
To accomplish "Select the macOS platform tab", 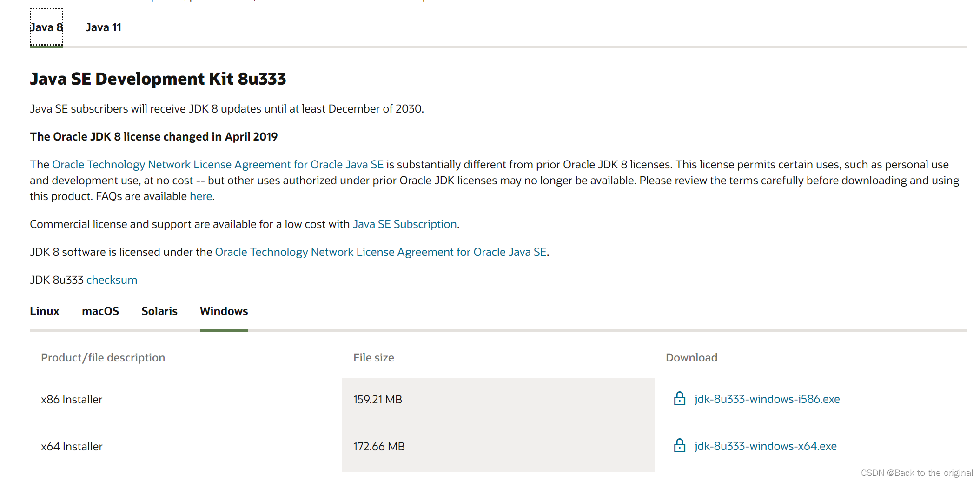I will click(100, 311).
